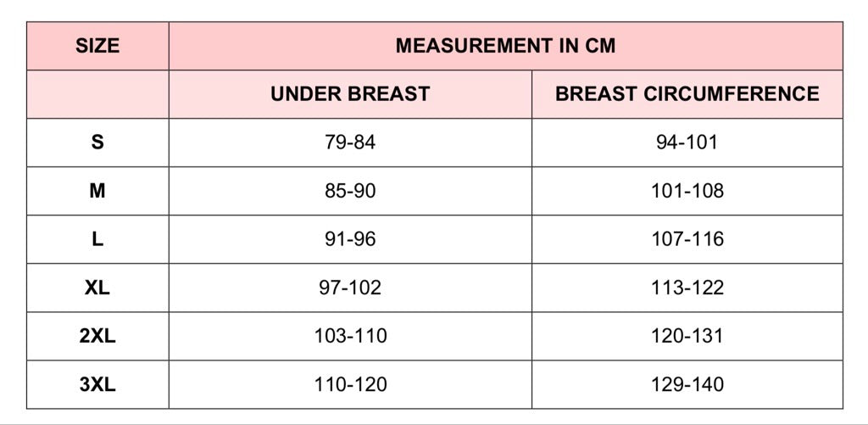
Task: Click the 113-122 circumference cell
Action: pyautogui.click(x=687, y=288)
